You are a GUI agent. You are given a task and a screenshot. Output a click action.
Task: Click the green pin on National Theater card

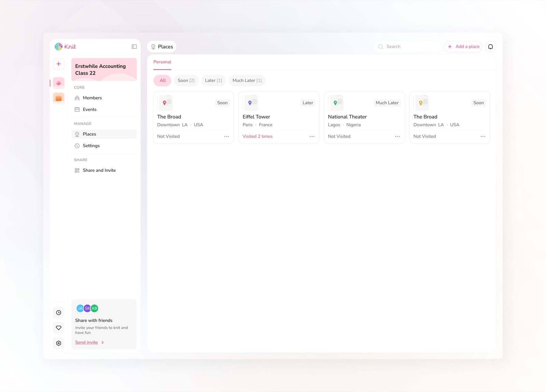pos(335,103)
